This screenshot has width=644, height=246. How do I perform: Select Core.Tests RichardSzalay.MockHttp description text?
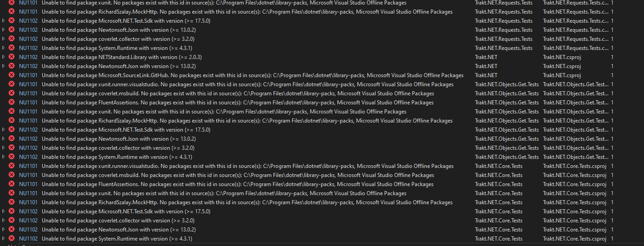tap(247, 202)
